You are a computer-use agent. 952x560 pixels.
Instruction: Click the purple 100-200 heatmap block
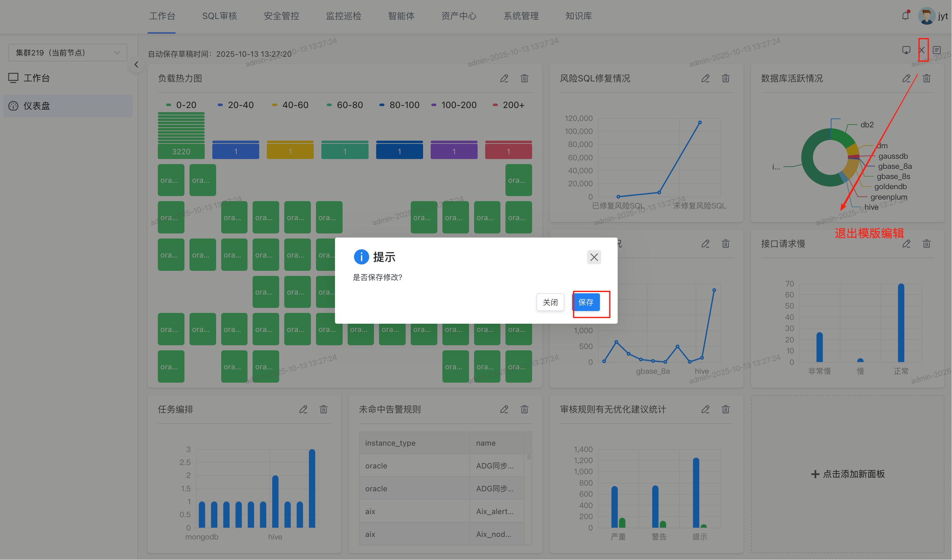[454, 151]
